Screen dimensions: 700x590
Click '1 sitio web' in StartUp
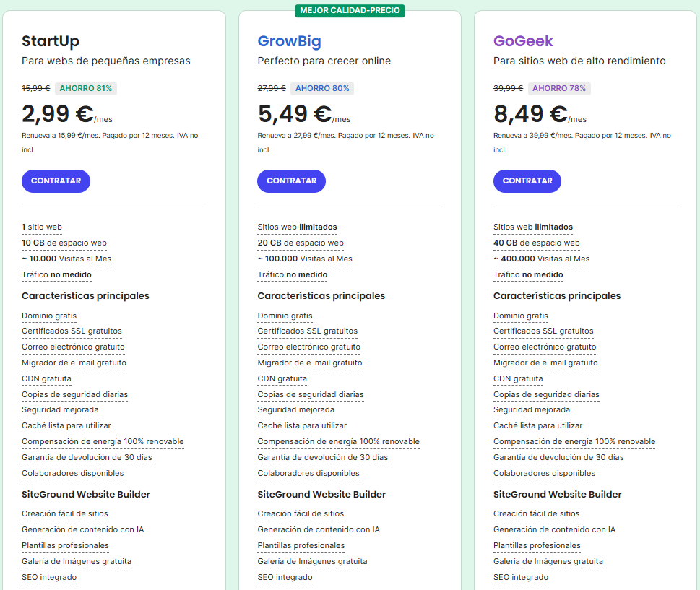click(x=42, y=227)
